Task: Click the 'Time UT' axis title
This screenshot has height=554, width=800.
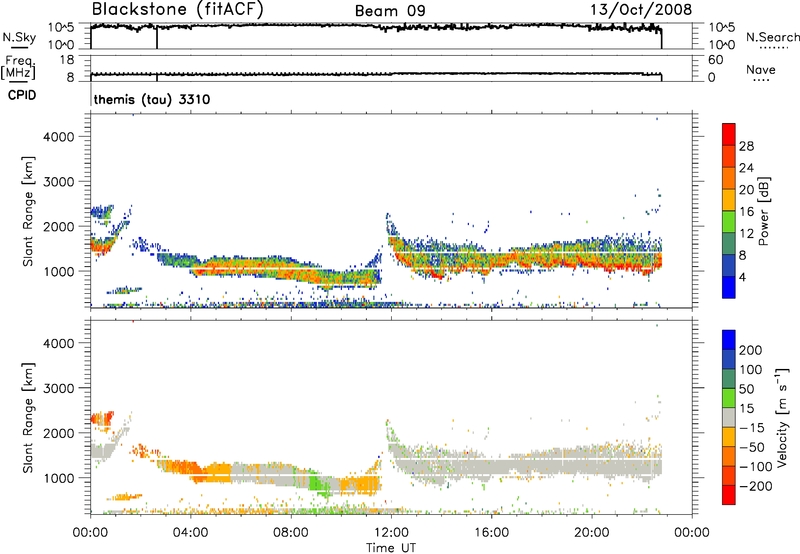Action: tap(391, 548)
